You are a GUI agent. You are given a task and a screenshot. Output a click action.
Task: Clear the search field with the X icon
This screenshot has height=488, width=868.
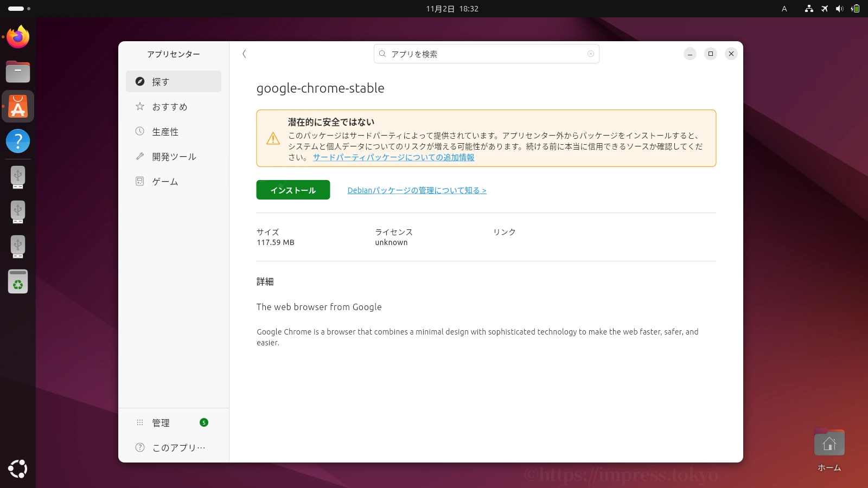click(x=591, y=54)
